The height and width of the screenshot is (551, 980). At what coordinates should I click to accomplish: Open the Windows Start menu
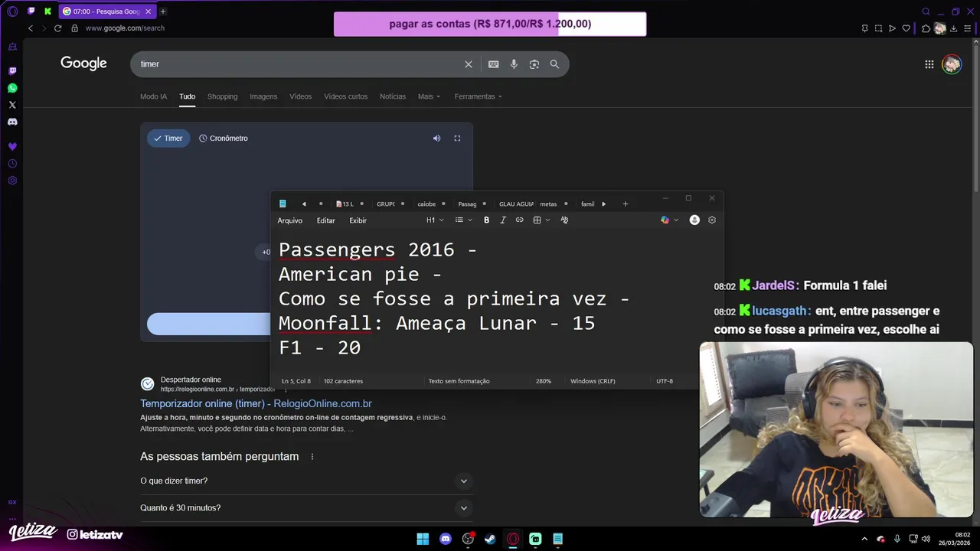(x=423, y=539)
